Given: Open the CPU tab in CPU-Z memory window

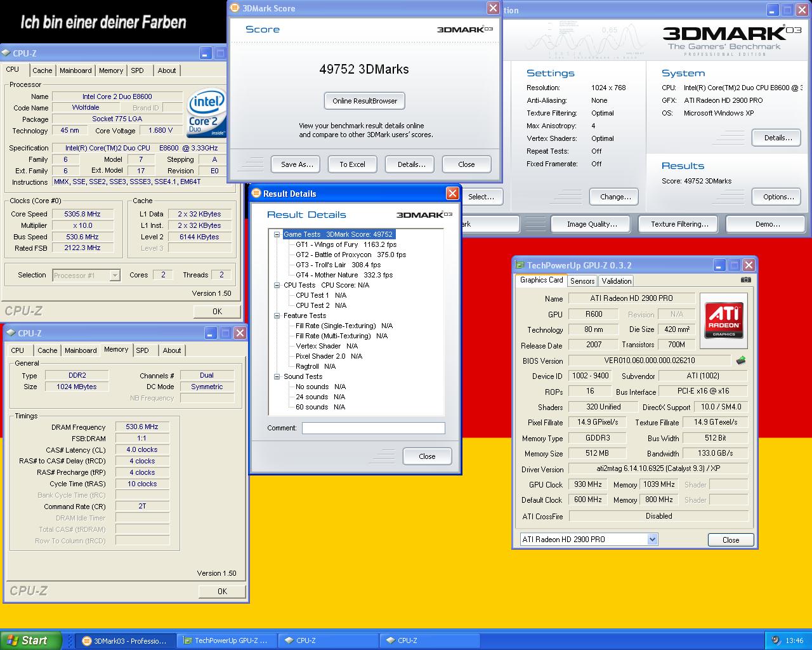Looking at the screenshot, I should coord(18,350).
